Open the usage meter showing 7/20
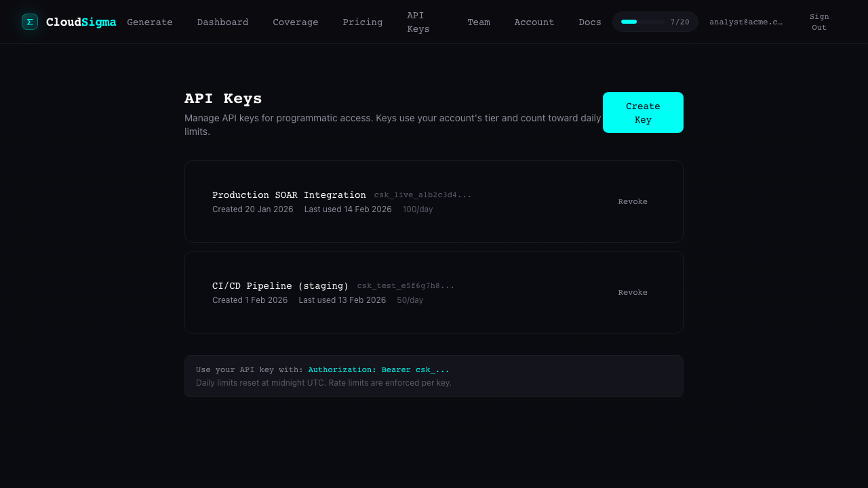 tap(655, 22)
